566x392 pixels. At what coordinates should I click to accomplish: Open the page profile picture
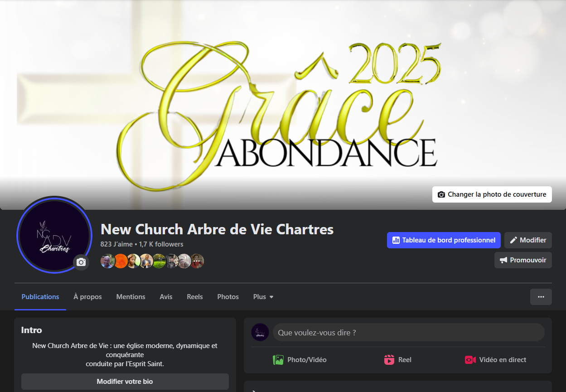[54, 235]
